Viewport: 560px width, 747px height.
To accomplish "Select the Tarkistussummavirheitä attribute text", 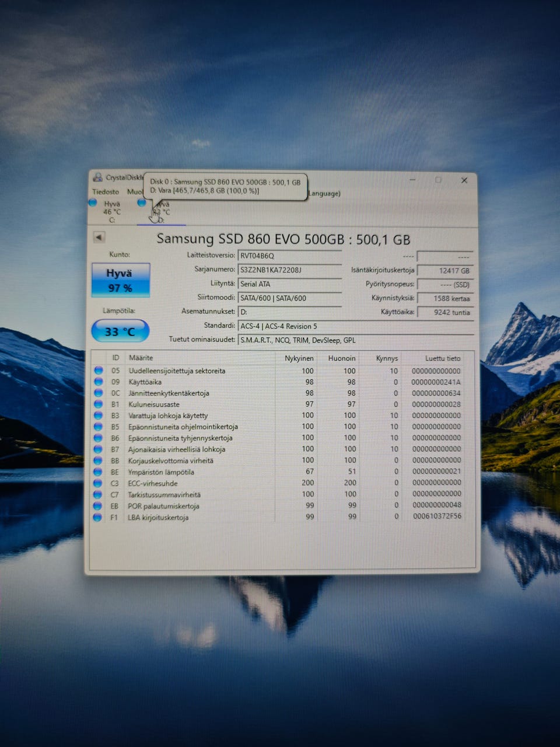I will (164, 494).
